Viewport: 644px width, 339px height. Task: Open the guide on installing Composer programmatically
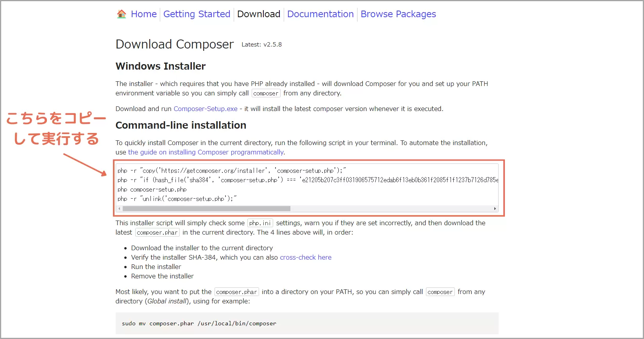[206, 152]
